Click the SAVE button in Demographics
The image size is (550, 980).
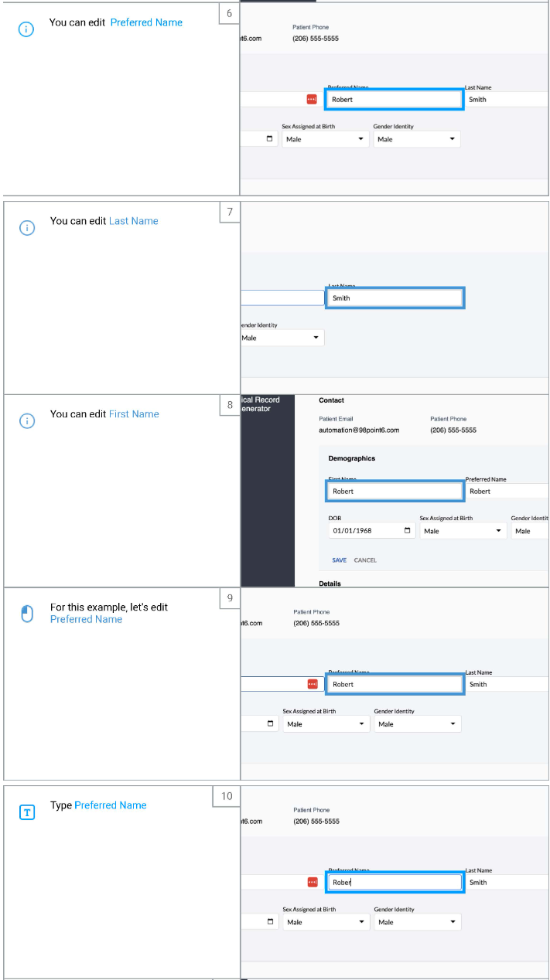click(x=339, y=560)
